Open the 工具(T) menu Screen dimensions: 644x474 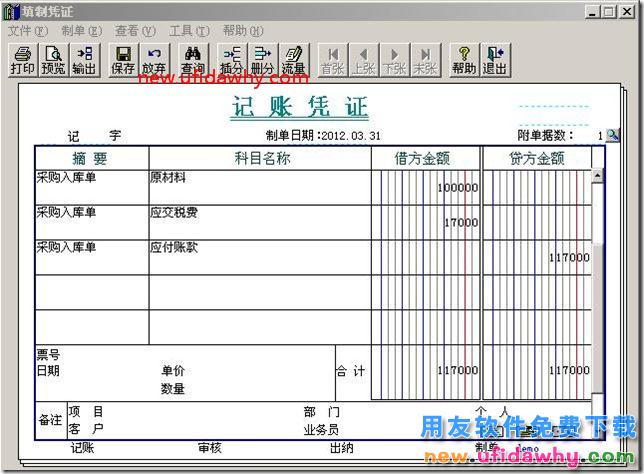(x=189, y=31)
